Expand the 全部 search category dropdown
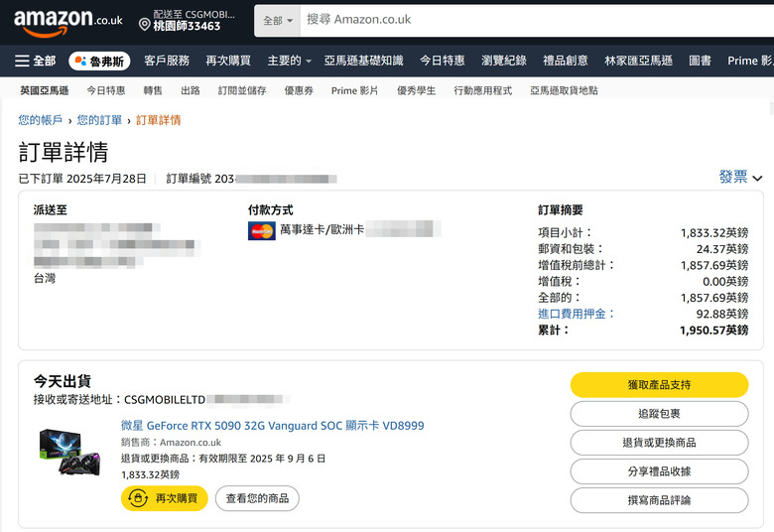Screen dimensions: 774x532 278,21
